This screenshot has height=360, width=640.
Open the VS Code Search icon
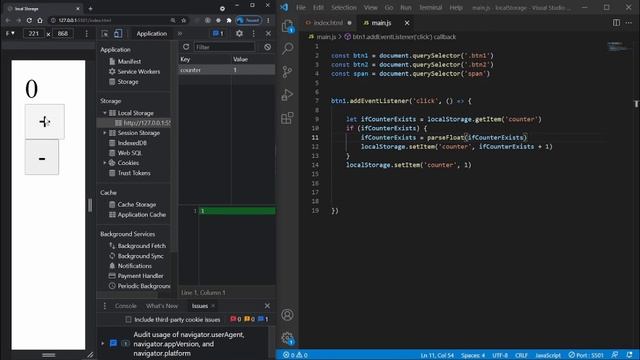(288, 49)
